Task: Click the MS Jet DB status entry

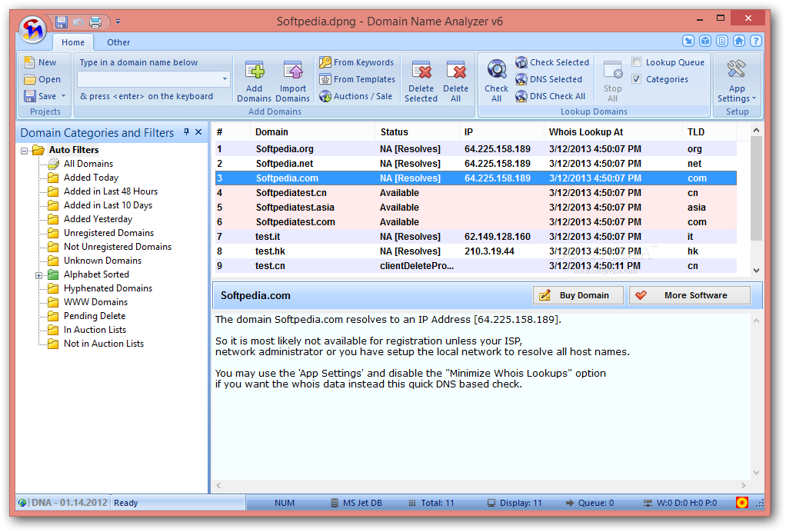Action: [356, 503]
